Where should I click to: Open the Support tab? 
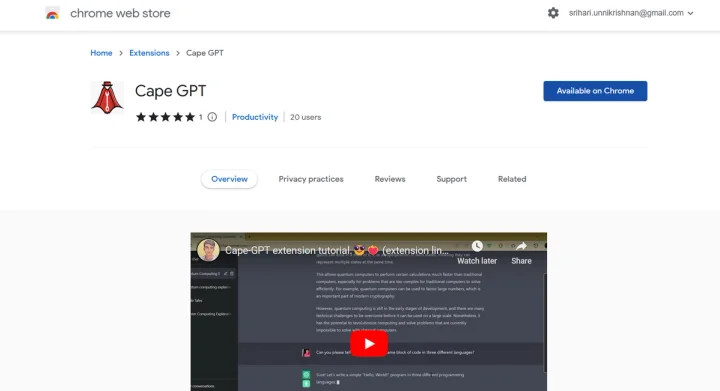(451, 179)
